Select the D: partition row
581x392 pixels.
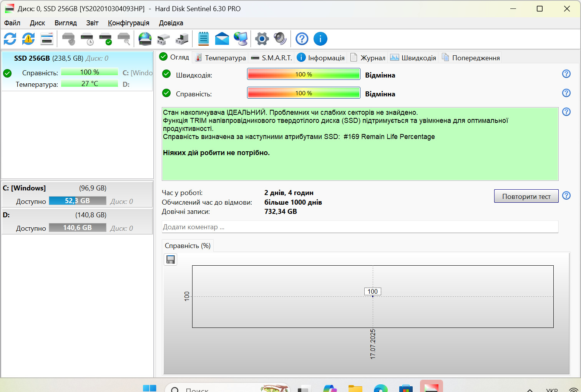(77, 222)
